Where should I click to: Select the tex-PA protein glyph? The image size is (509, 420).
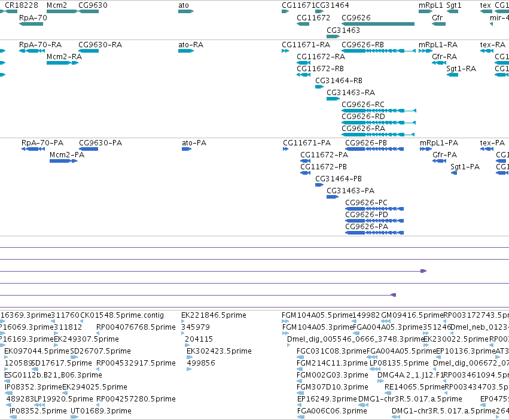[x=487, y=149]
